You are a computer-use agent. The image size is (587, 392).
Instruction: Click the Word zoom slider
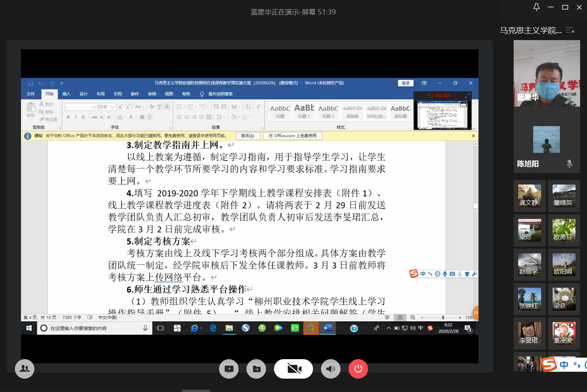443,317
